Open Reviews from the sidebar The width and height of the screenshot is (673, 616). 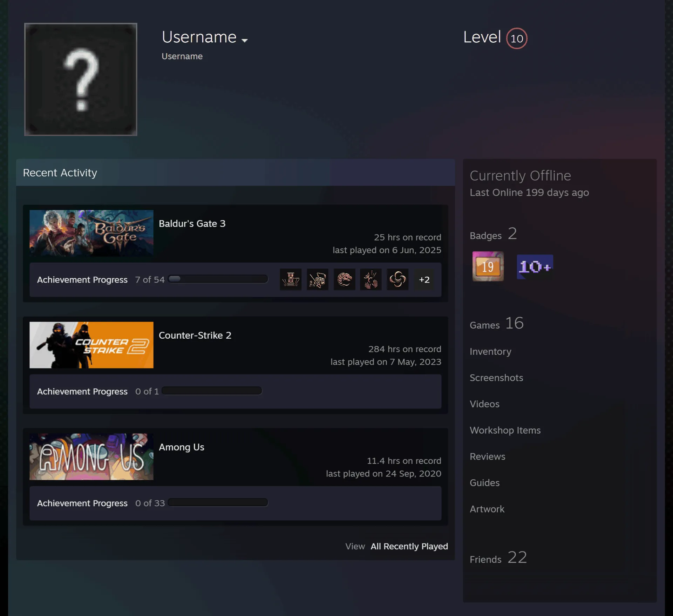coord(488,456)
